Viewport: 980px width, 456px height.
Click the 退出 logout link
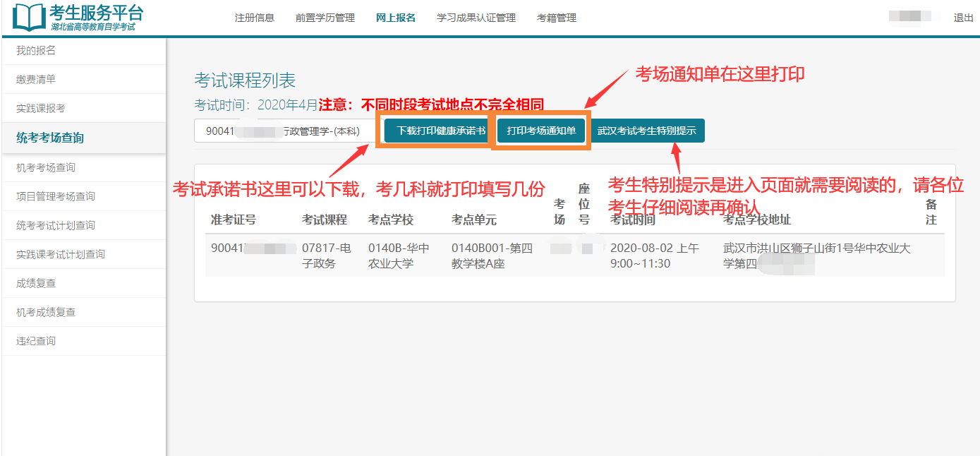(x=963, y=18)
